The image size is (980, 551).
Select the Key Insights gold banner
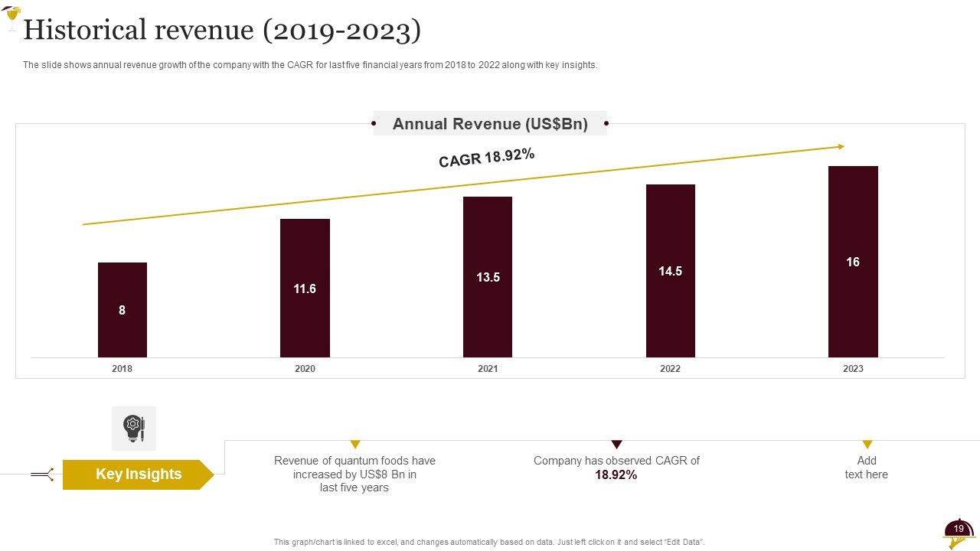[x=138, y=474]
